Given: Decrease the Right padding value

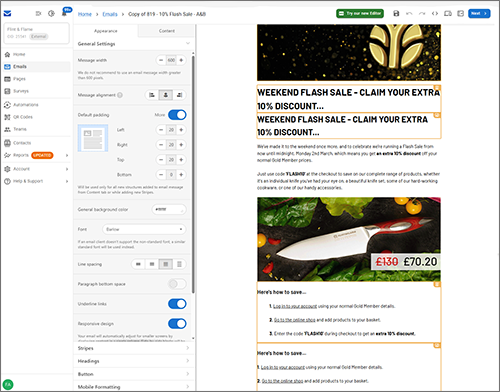Looking at the screenshot, I should [x=161, y=145].
